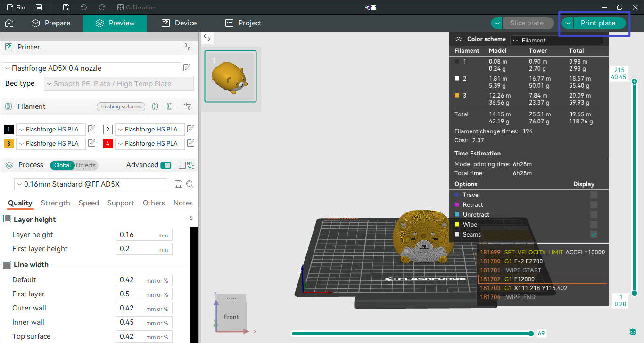Toggle the Travel display checkbox
The height and width of the screenshot is (343, 644).
[594, 195]
